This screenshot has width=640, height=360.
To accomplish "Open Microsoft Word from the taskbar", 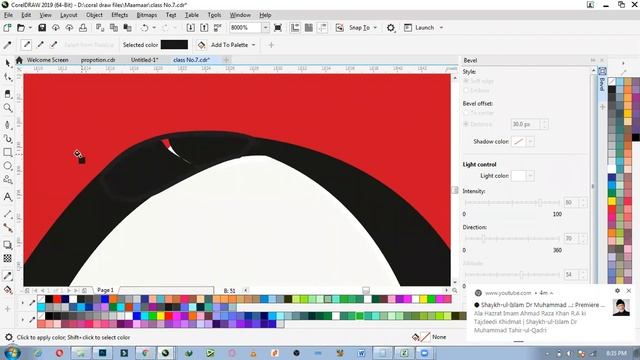I will click(x=361, y=353).
